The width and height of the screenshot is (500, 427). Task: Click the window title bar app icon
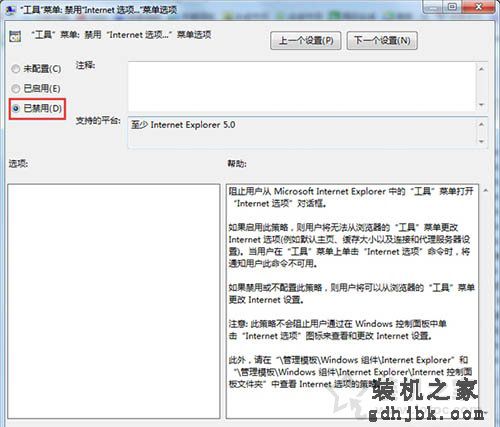(11, 10)
